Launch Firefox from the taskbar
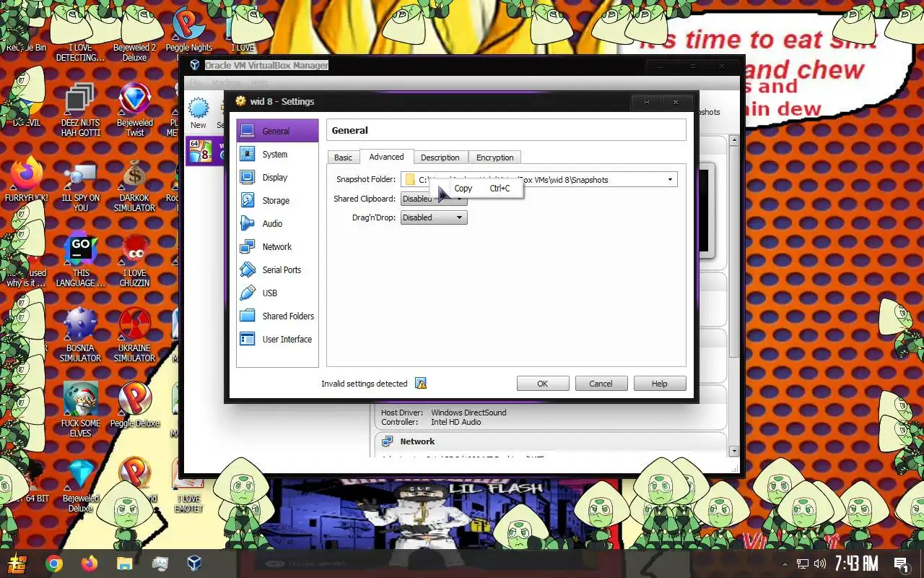This screenshot has width=924, height=578. pyautogui.click(x=90, y=564)
